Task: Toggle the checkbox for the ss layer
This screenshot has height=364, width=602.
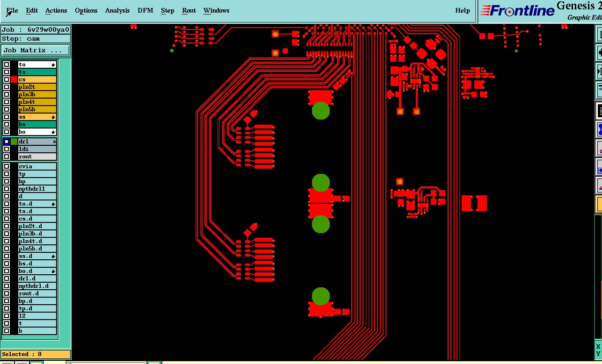Action: tap(7, 117)
